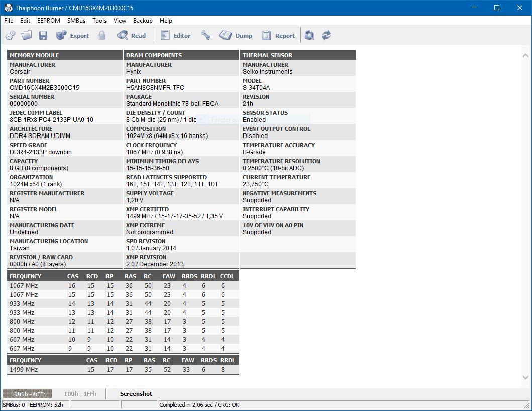
Task: Click the Report toolbar button
Action: tap(278, 35)
